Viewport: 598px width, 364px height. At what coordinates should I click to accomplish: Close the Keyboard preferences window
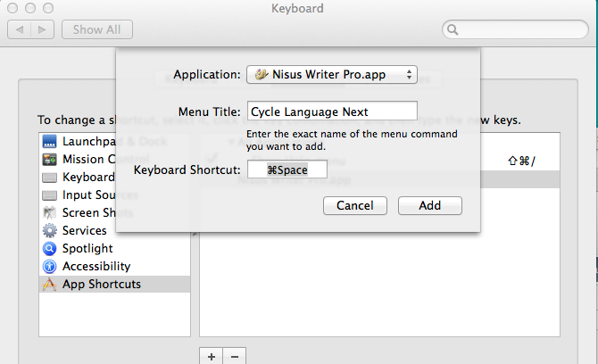(x=12, y=8)
